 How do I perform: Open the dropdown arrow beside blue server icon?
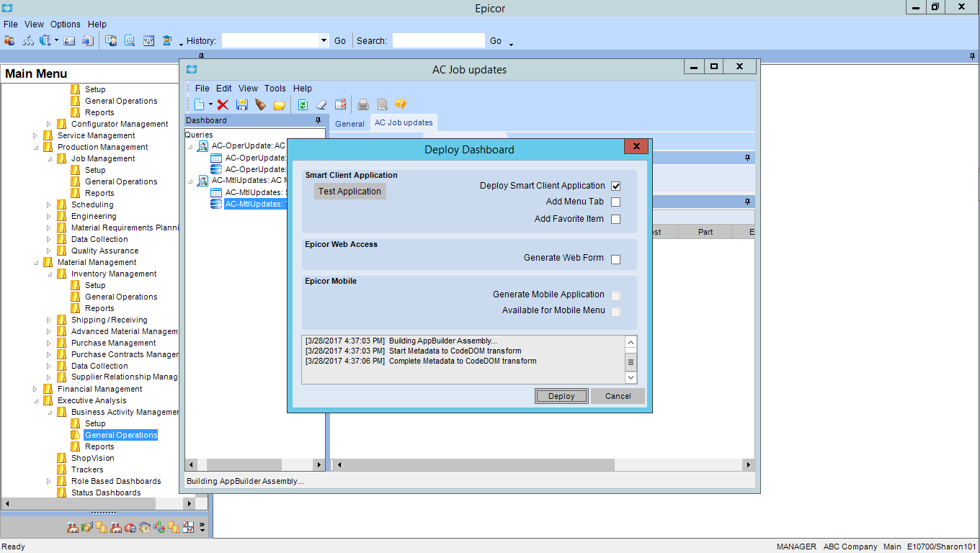(57, 41)
